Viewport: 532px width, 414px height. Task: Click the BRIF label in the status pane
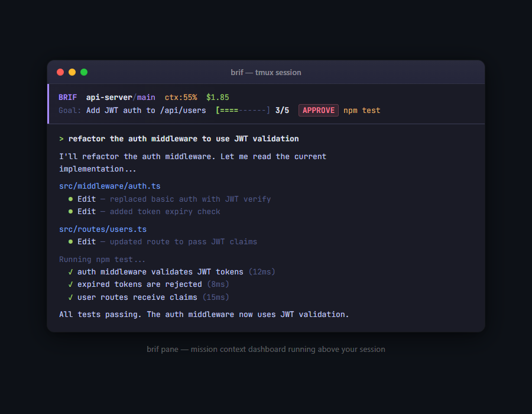[67, 98]
